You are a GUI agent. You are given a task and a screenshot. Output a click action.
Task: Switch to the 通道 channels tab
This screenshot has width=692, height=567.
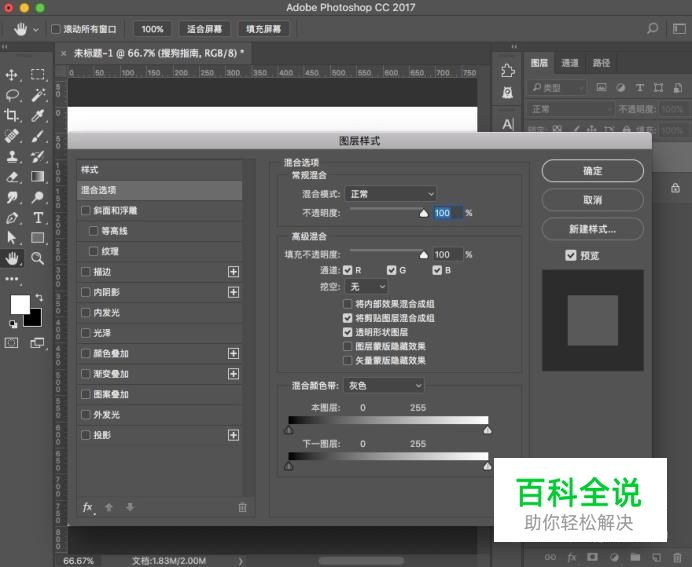pos(570,63)
